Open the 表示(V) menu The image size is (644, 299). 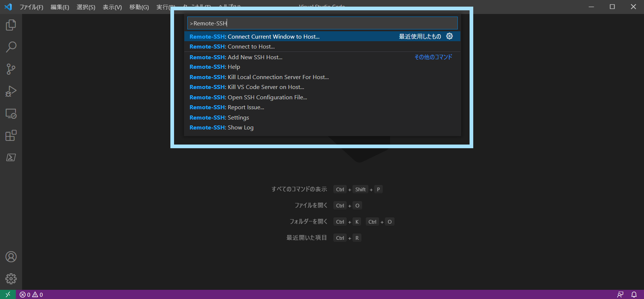tap(112, 7)
